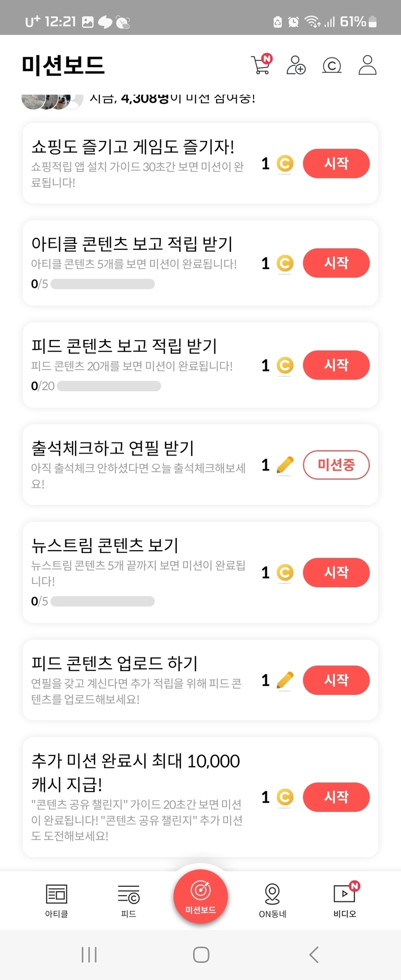This screenshot has width=401, height=980.
Task: Tap the pencil reward icon for 출석체크
Action: point(285,465)
